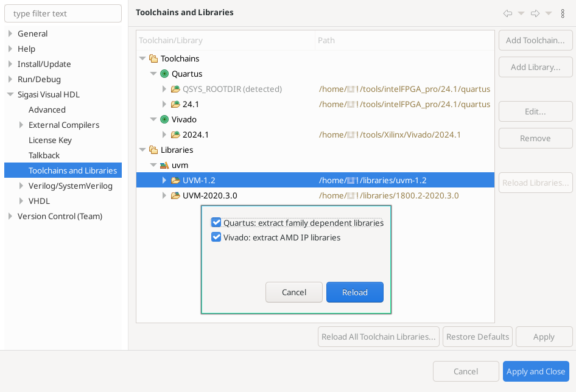This screenshot has height=392, width=576.
Task: Click the UVM-2020.3.0 folder icon
Action: tap(175, 195)
